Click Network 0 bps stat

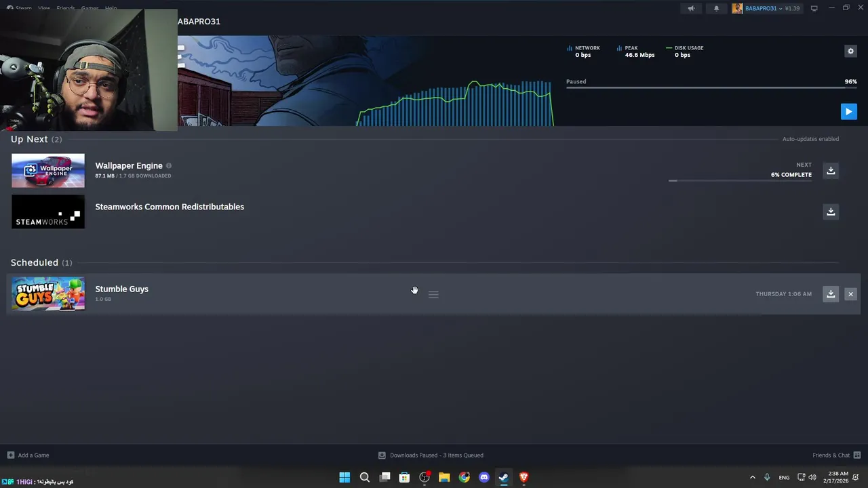coord(583,52)
